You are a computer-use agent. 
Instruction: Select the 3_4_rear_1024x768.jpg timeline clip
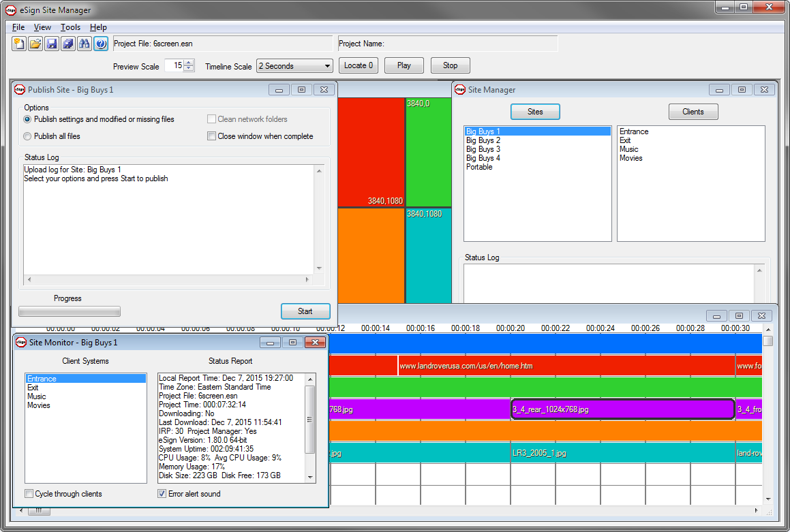pos(622,409)
